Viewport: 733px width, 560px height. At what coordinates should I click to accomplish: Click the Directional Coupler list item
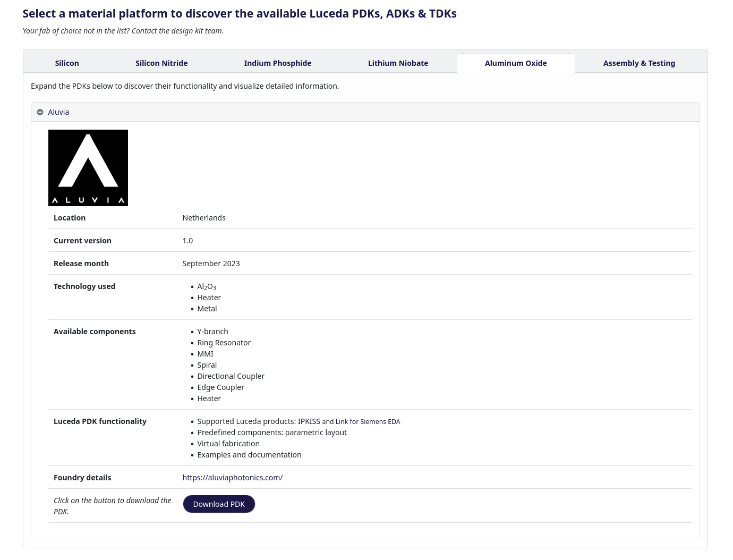point(231,376)
